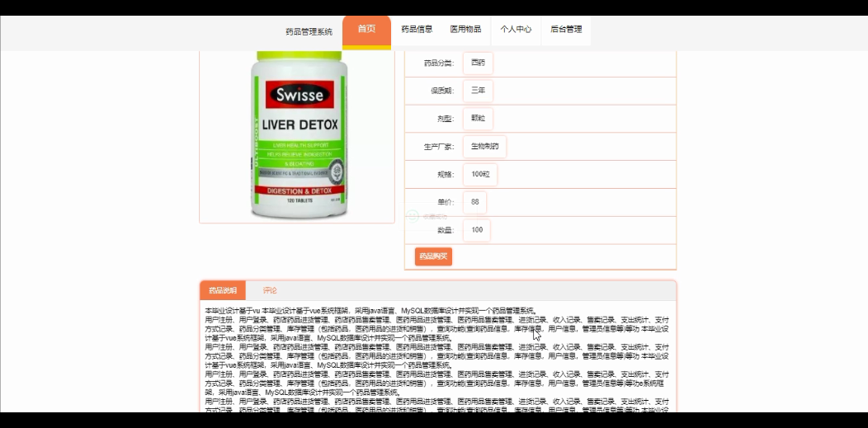Viewport: 868px width, 428px height.
Task: Click the 剂型 value box 颗粒
Action: point(478,119)
